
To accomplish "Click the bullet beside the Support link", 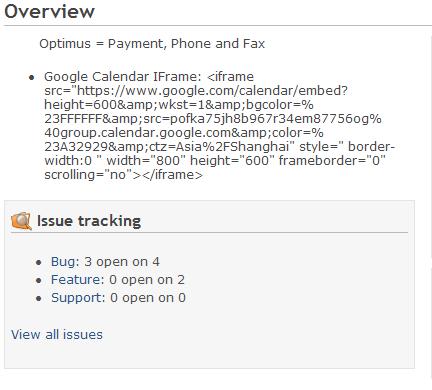I will pos(39,299).
